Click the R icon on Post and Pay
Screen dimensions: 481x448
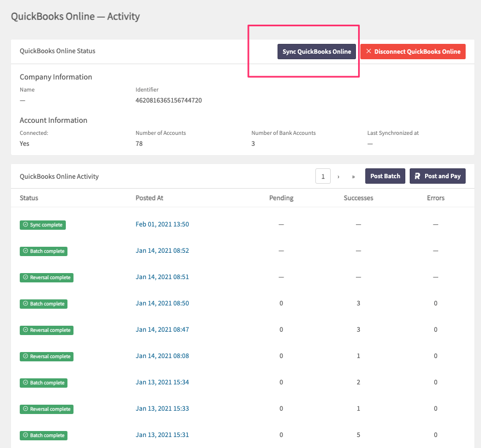coord(417,176)
